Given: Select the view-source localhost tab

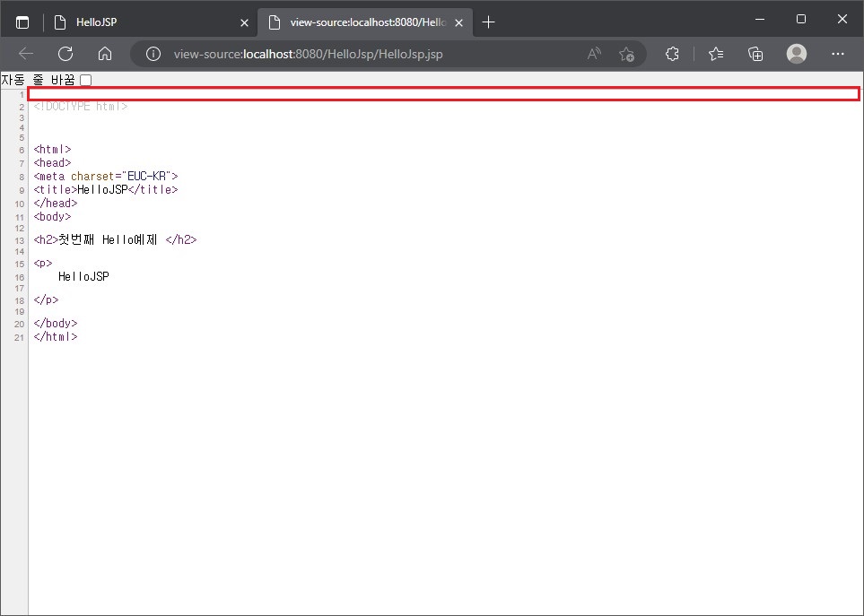Looking at the screenshot, I should (x=367, y=22).
